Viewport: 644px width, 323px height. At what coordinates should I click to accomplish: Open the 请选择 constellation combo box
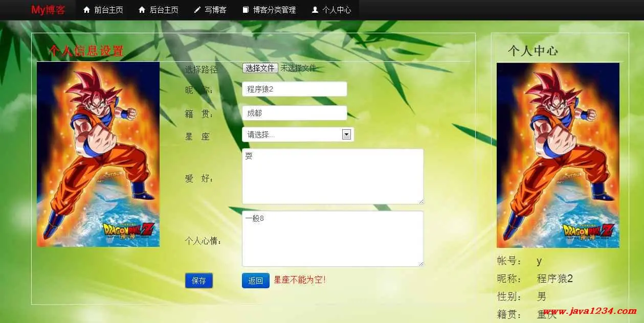[292, 134]
